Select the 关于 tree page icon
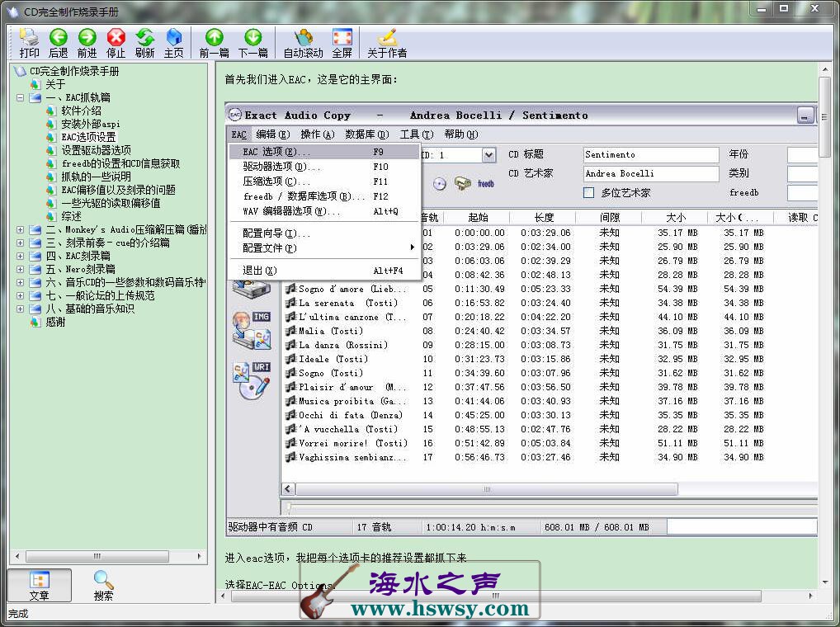 (x=35, y=84)
